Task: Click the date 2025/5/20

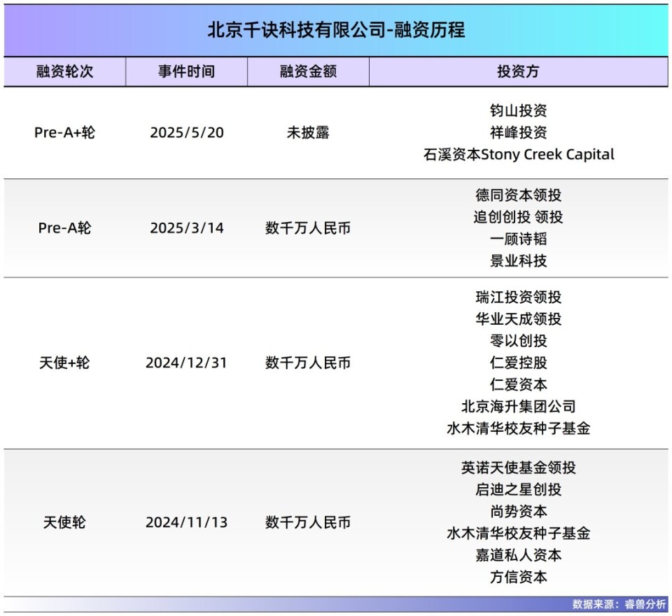Action: coord(187,132)
